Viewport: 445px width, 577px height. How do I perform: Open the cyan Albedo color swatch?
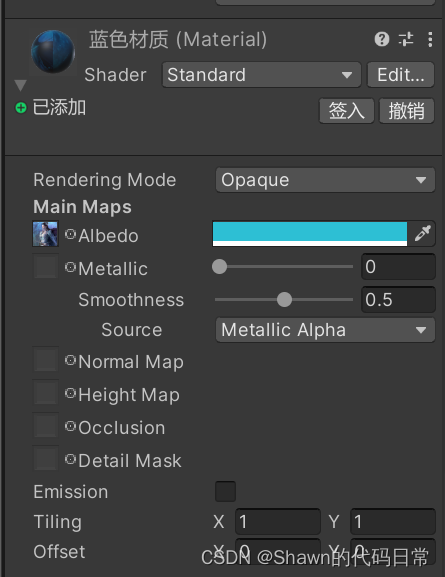coord(310,234)
